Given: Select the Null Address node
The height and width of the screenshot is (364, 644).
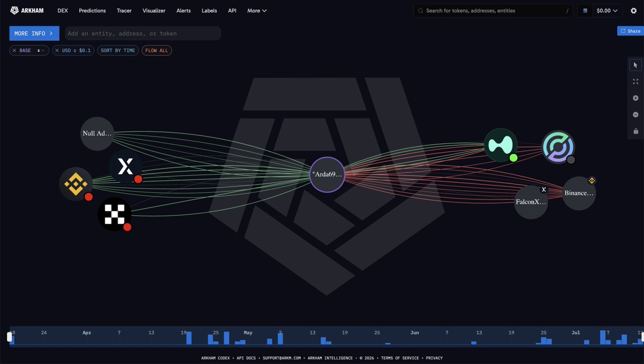Looking at the screenshot, I should (x=97, y=133).
